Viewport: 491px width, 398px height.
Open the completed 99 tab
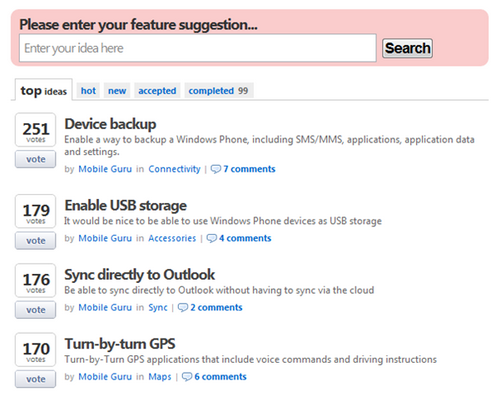pyautogui.click(x=219, y=91)
